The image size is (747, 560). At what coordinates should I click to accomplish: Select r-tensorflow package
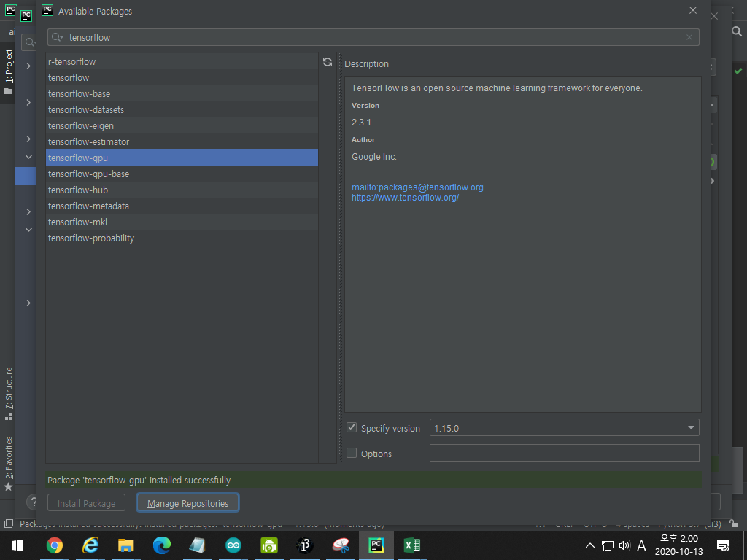(x=182, y=61)
